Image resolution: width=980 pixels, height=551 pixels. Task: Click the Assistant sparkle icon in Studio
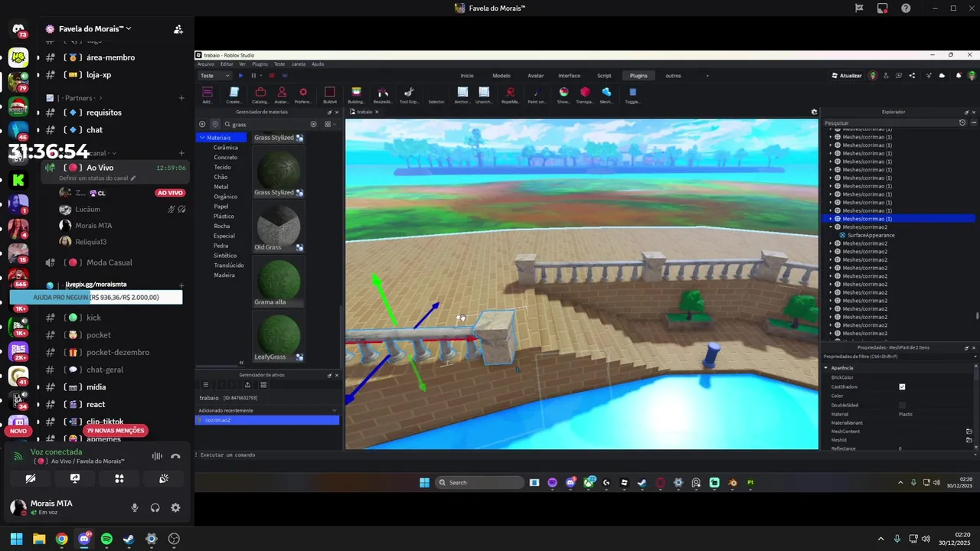[x=930, y=76]
